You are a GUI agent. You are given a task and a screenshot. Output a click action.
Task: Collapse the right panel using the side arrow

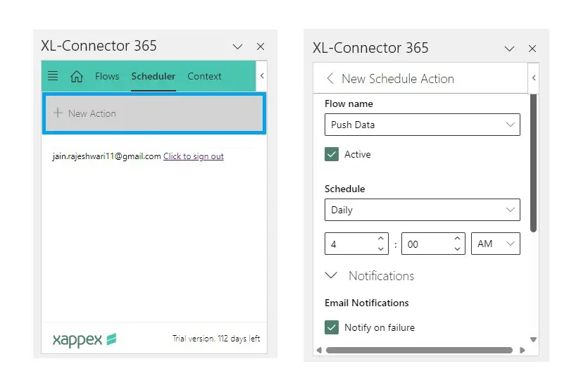533,78
